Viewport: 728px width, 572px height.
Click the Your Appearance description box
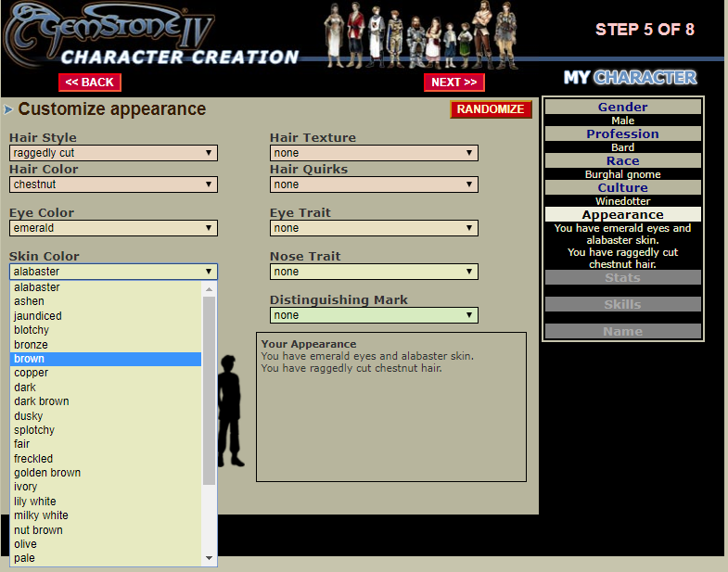click(391, 407)
